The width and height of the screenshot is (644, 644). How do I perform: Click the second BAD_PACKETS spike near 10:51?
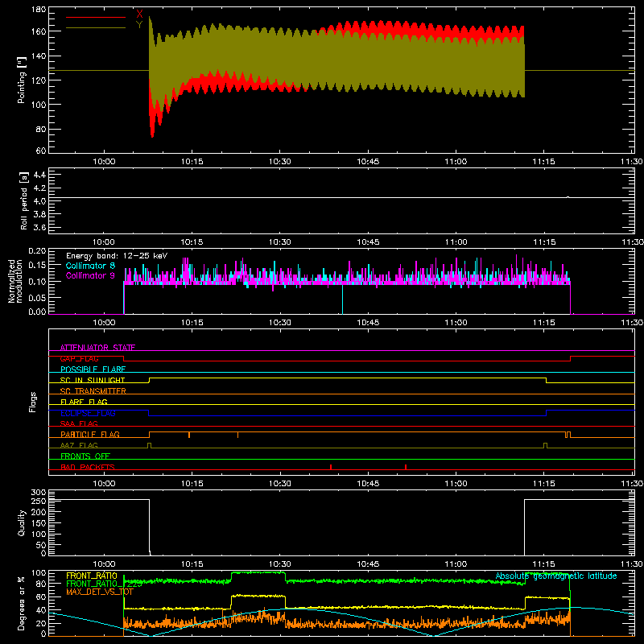406,467
